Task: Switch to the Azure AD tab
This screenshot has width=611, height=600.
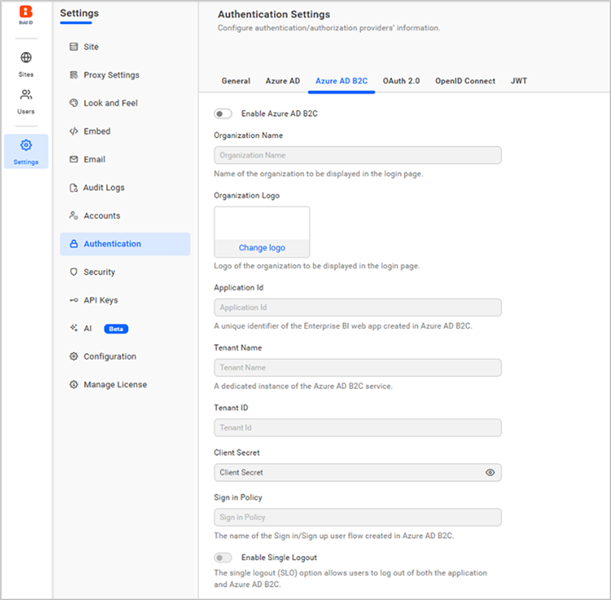Action: tap(283, 81)
